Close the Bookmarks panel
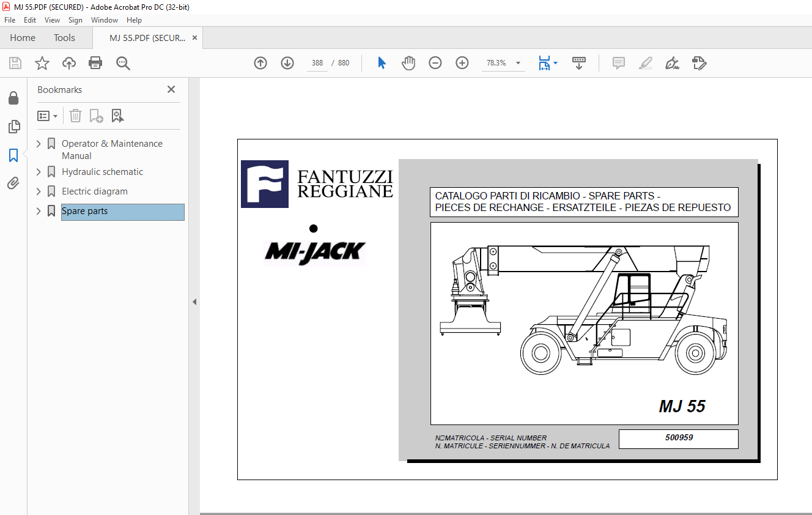The width and height of the screenshot is (812, 515). click(171, 89)
